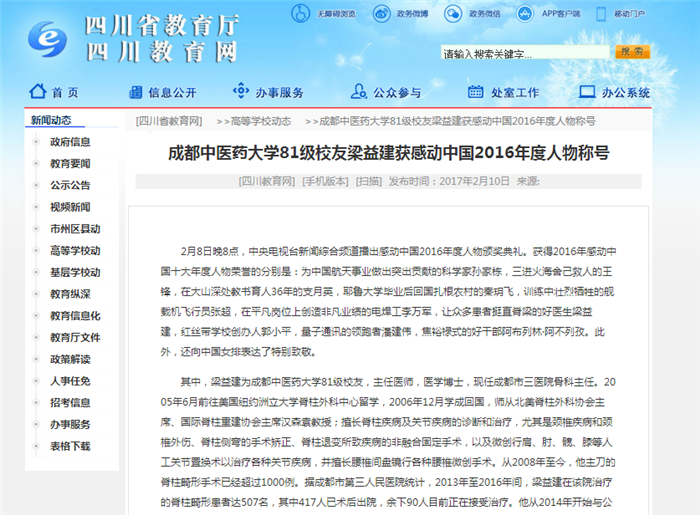
Task: Open the 办事服务 navigation menu
Action: tap(279, 93)
